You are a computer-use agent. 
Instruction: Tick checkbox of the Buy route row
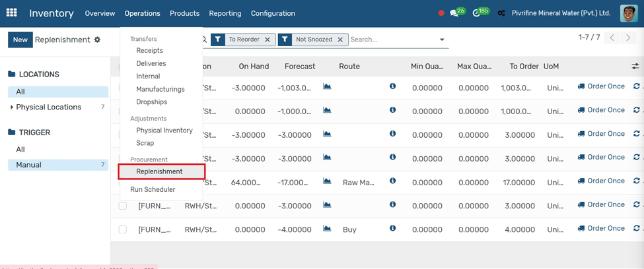[x=122, y=229]
